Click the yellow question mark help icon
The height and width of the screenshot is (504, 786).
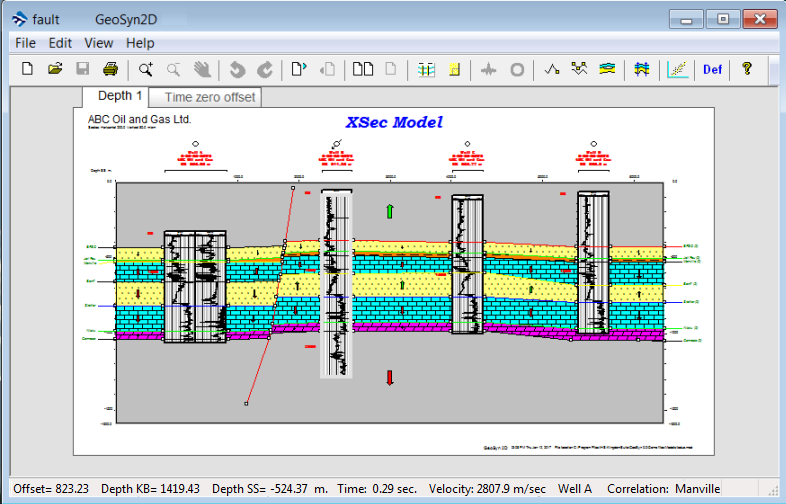[x=746, y=69]
